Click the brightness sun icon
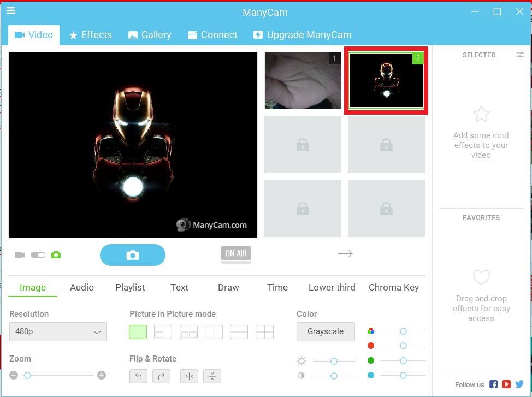532x397 pixels. click(x=302, y=361)
